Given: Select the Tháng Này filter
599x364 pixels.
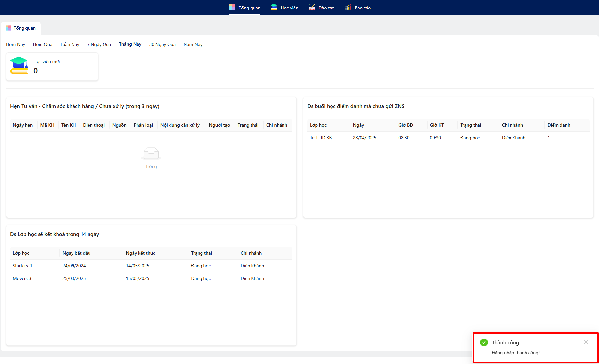Looking at the screenshot, I should (130, 44).
